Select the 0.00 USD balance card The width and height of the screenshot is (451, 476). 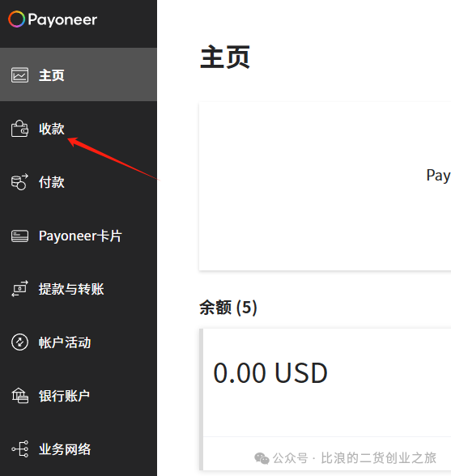coord(325,399)
